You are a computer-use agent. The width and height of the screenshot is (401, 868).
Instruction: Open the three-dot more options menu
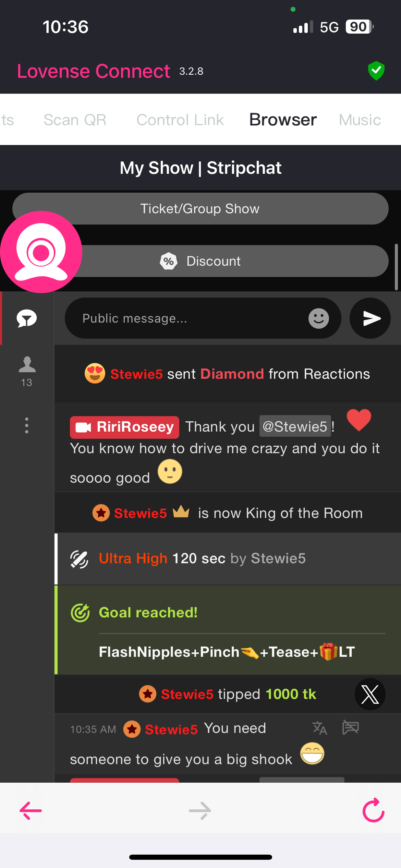[27, 425]
